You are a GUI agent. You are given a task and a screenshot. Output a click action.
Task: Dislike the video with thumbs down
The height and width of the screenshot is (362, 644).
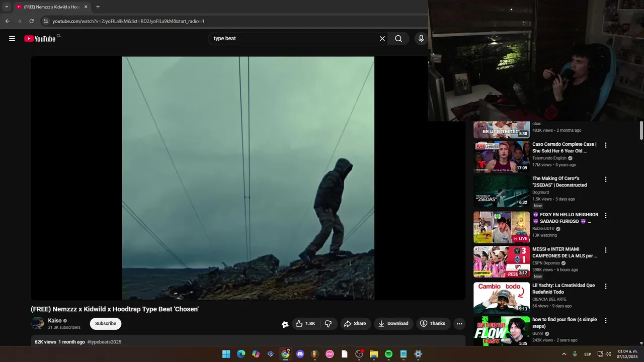click(328, 324)
